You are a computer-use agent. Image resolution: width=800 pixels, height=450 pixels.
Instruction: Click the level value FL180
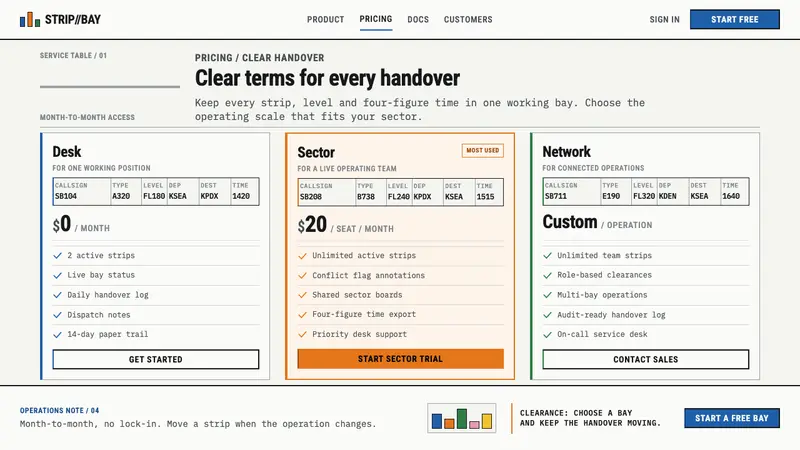coord(154,196)
